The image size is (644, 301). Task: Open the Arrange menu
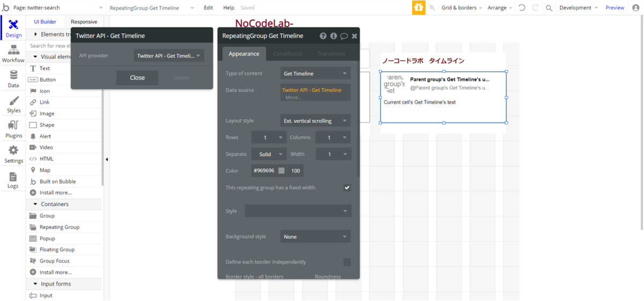tap(499, 8)
